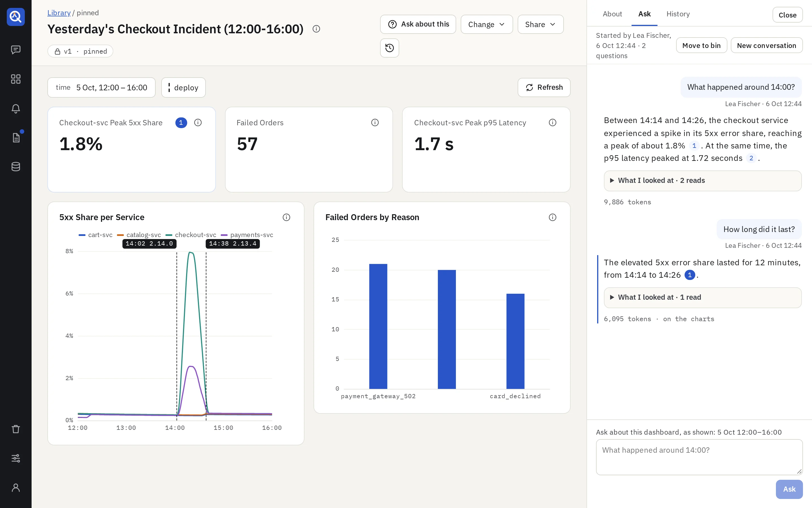Click citation 2 in the first answer
812x508 pixels.
[x=751, y=158]
